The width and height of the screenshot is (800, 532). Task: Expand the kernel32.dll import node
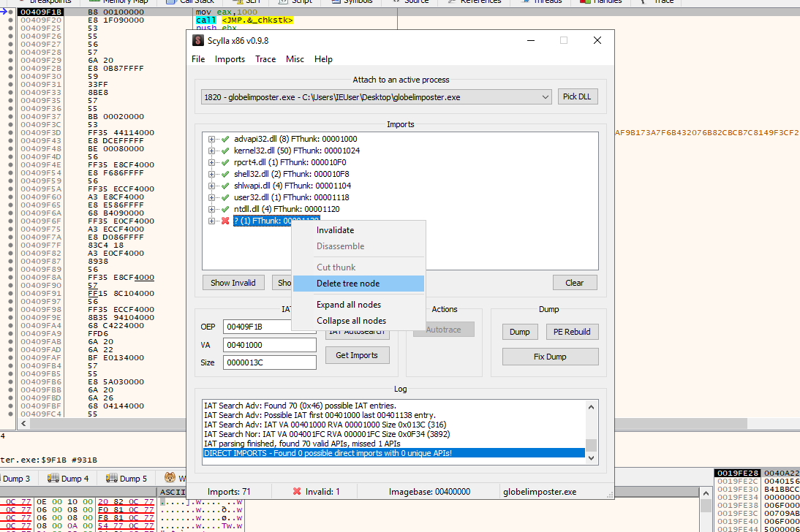pos(211,151)
